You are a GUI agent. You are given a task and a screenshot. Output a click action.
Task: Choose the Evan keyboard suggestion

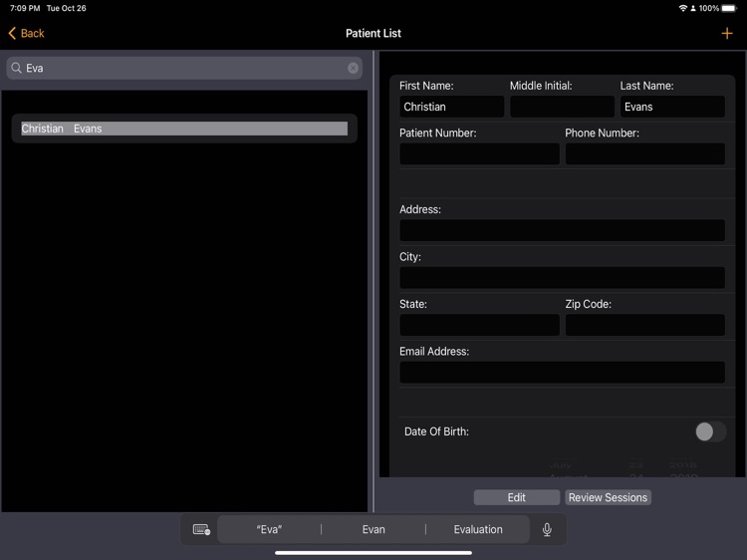coord(373,529)
